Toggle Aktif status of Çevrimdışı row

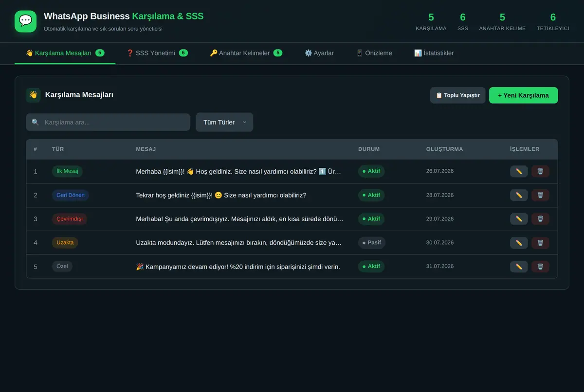371,219
